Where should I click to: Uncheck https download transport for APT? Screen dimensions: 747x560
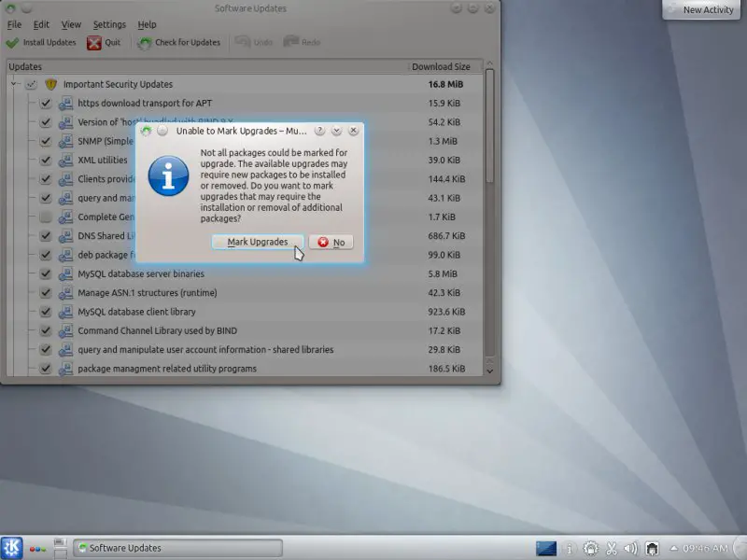click(x=46, y=104)
